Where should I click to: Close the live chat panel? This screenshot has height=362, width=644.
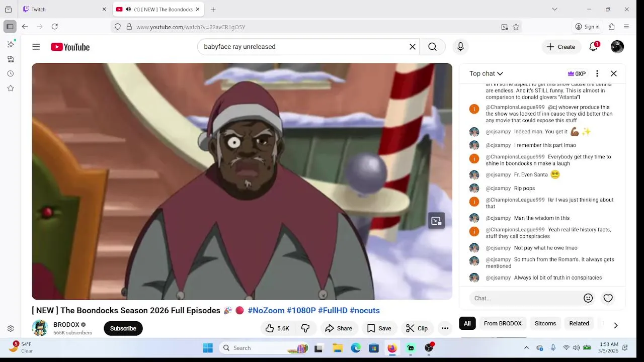coord(614,73)
